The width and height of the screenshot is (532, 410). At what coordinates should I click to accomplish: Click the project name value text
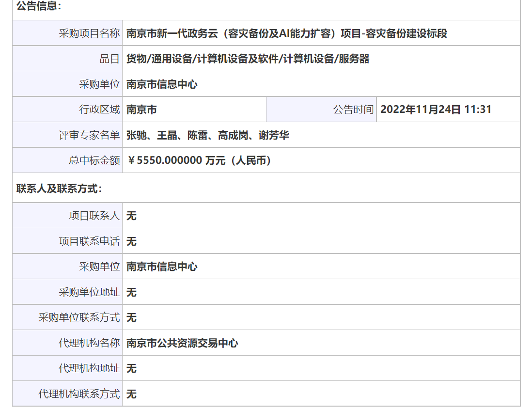287,33
